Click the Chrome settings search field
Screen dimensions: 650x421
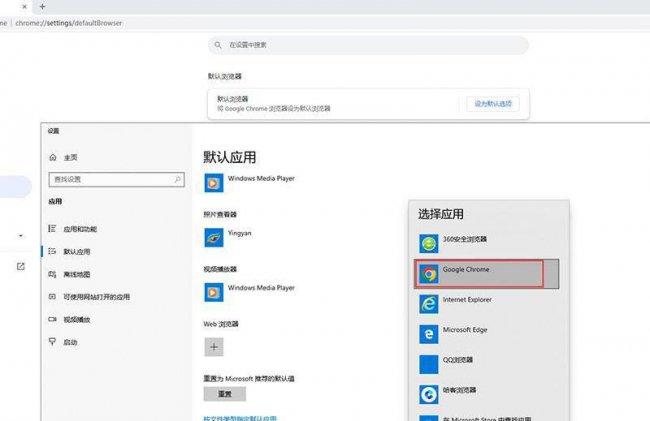pos(368,45)
